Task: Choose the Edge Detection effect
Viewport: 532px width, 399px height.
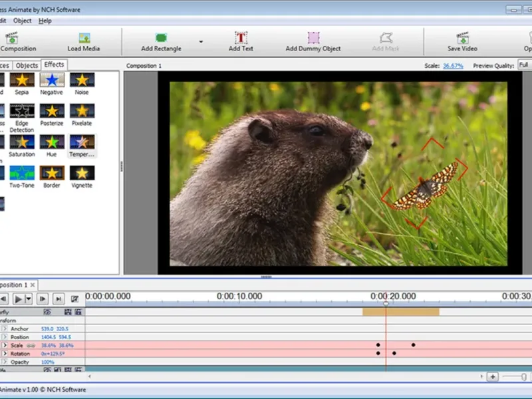Action: coord(22,112)
